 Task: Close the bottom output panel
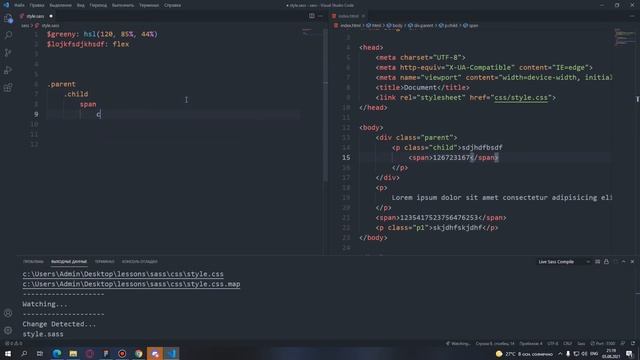632,262
